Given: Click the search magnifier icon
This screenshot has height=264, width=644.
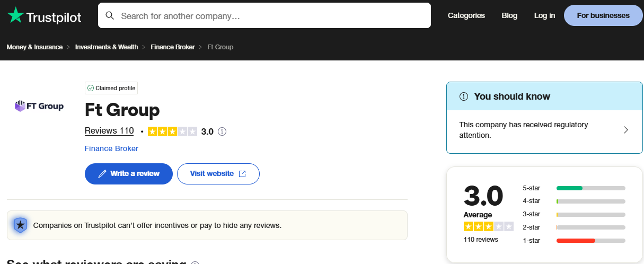Looking at the screenshot, I should pyautogui.click(x=110, y=15).
